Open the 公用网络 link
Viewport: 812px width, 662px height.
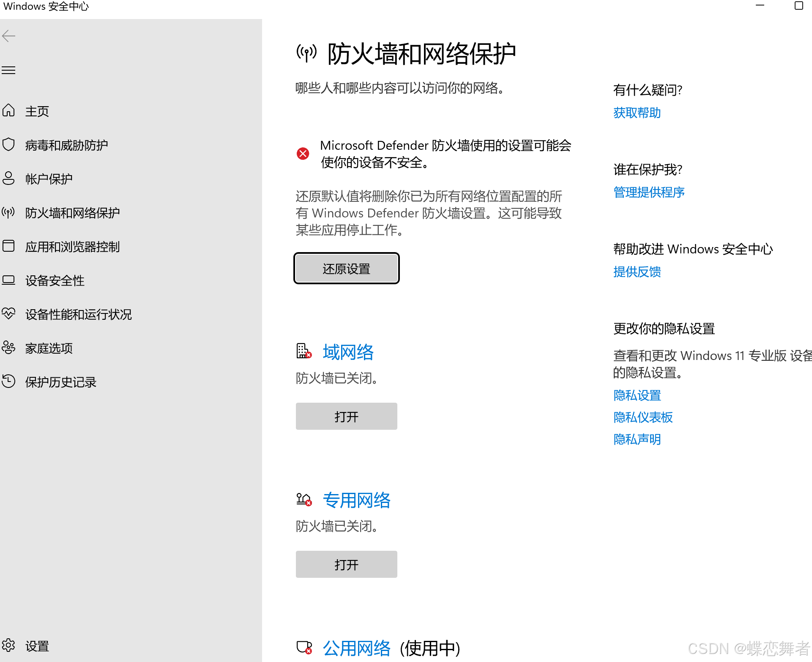(x=356, y=648)
